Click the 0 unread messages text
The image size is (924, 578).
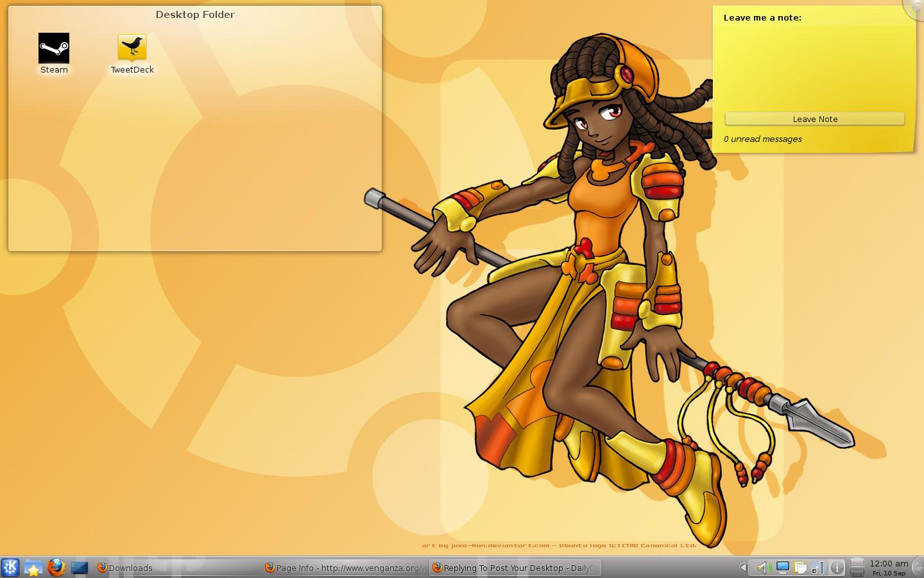763,139
